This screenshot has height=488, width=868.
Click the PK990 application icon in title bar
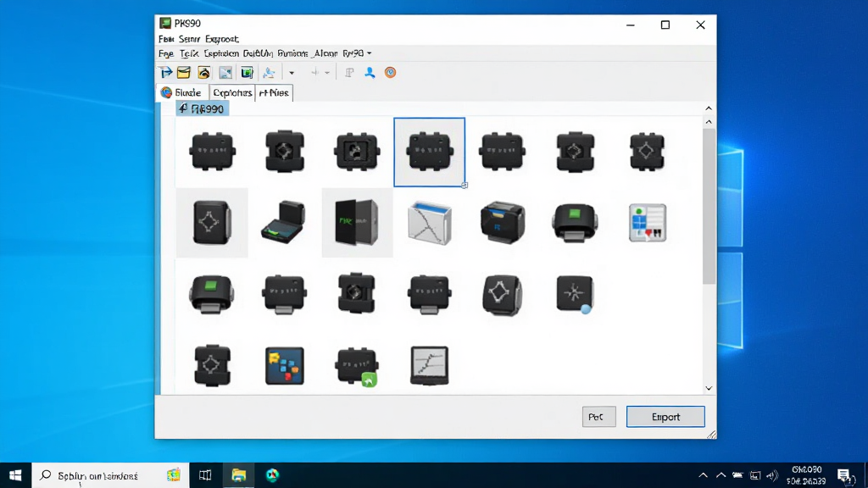point(165,23)
